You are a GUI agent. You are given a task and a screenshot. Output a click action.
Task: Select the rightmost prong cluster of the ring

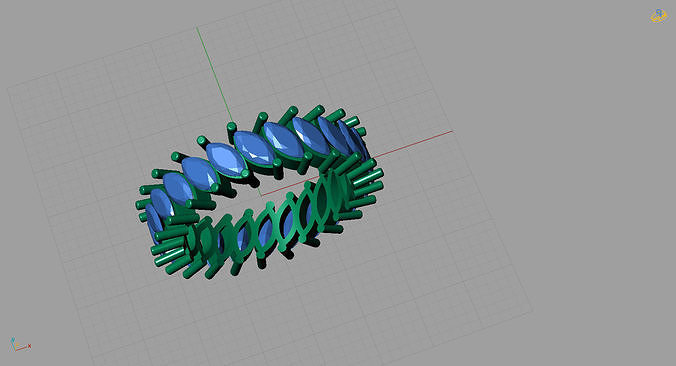coord(367,180)
